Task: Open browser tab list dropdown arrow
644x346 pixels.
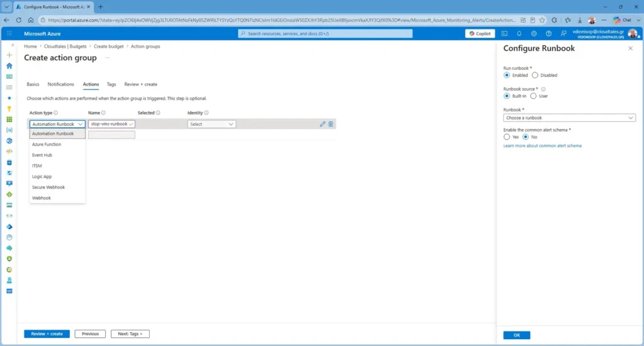Action: [6, 7]
